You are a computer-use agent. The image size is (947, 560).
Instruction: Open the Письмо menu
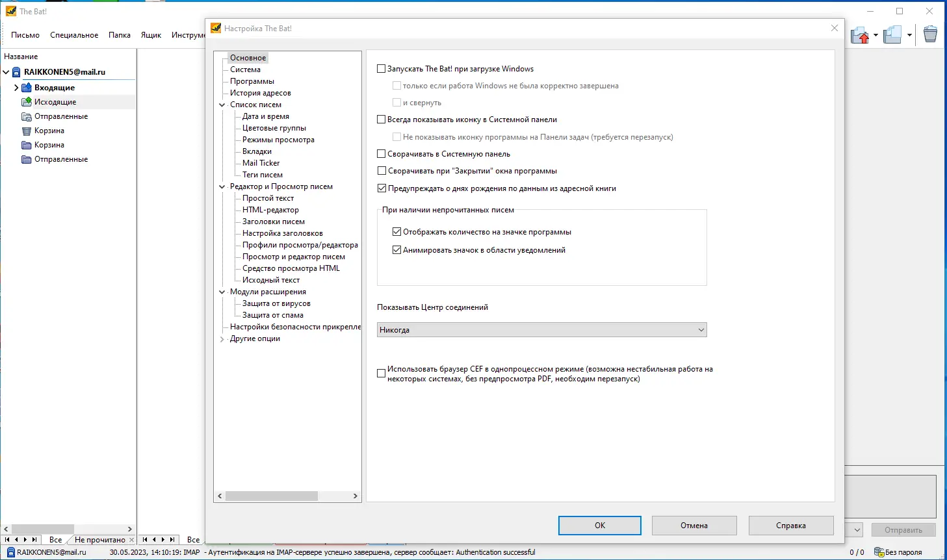coord(25,35)
